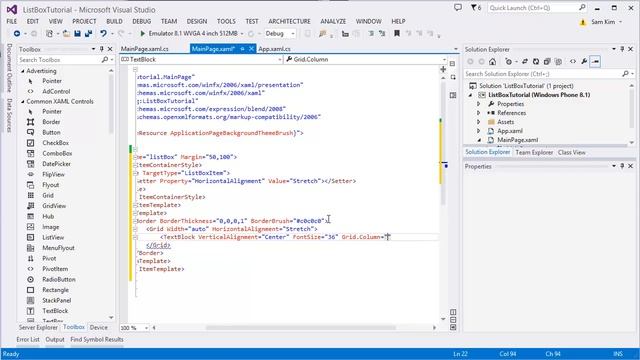
Task: Select the StackPanel control in Toolbox
Action: coord(57,300)
